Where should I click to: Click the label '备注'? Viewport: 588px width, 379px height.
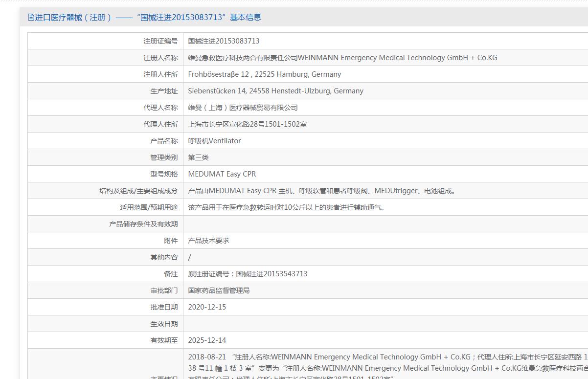tap(171, 274)
